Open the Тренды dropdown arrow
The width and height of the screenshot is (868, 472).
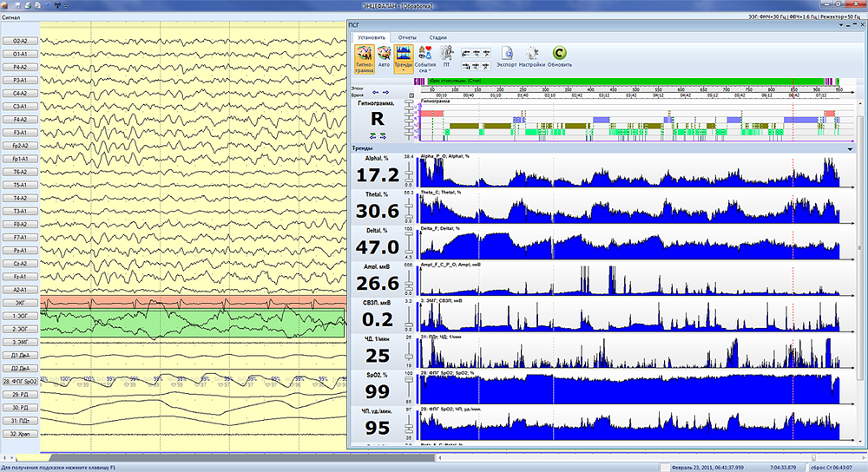(x=404, y=71)
